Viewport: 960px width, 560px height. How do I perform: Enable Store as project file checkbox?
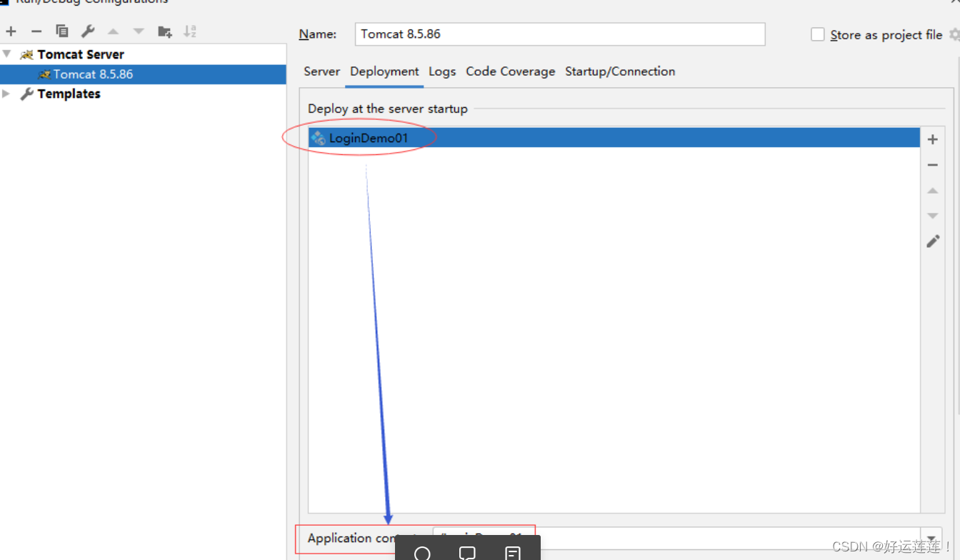818,34
